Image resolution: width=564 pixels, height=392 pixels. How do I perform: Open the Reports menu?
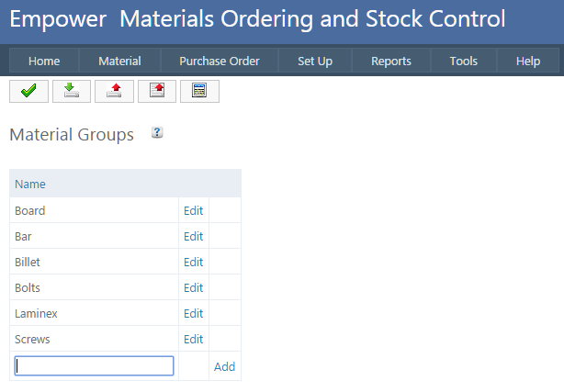391,62
